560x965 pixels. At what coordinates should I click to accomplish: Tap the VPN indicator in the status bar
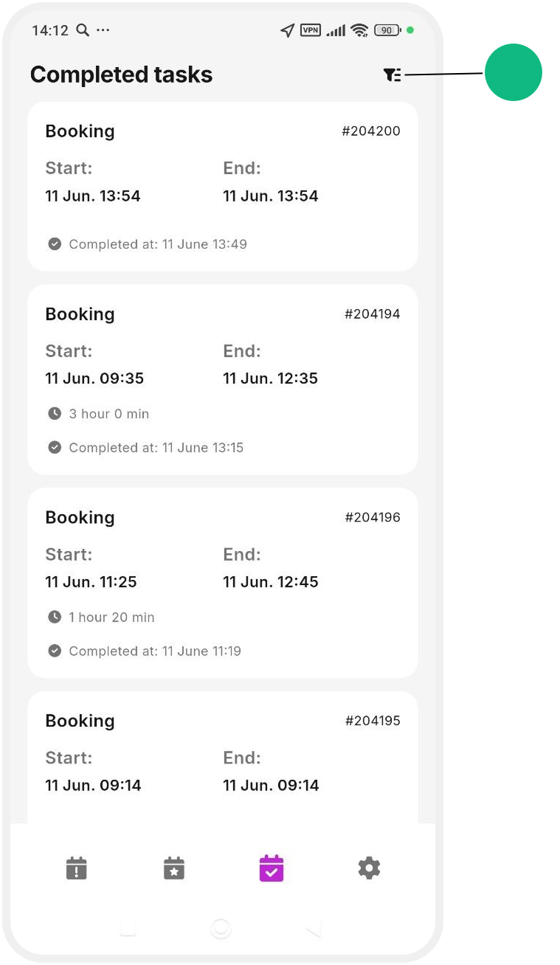[x=311, y=30]
